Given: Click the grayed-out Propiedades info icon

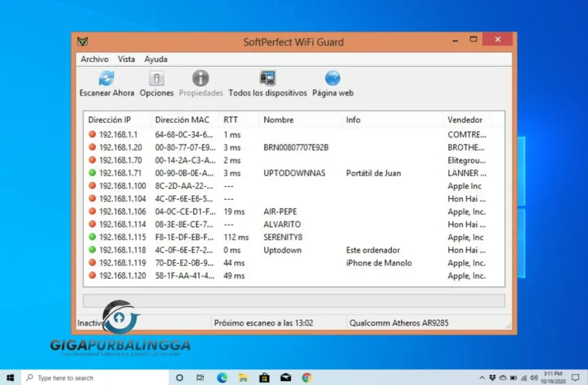Looking at the screenshot, I should pos(200,77).
